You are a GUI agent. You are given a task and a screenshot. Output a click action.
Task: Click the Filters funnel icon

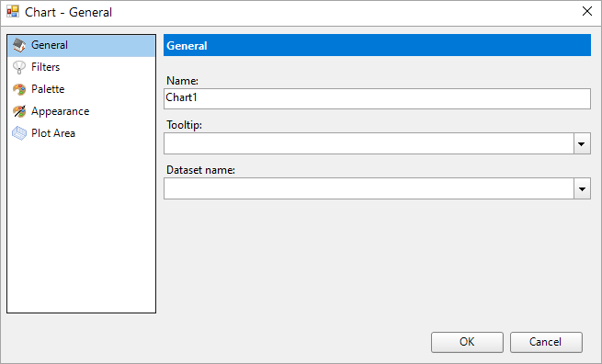[19, 67]
